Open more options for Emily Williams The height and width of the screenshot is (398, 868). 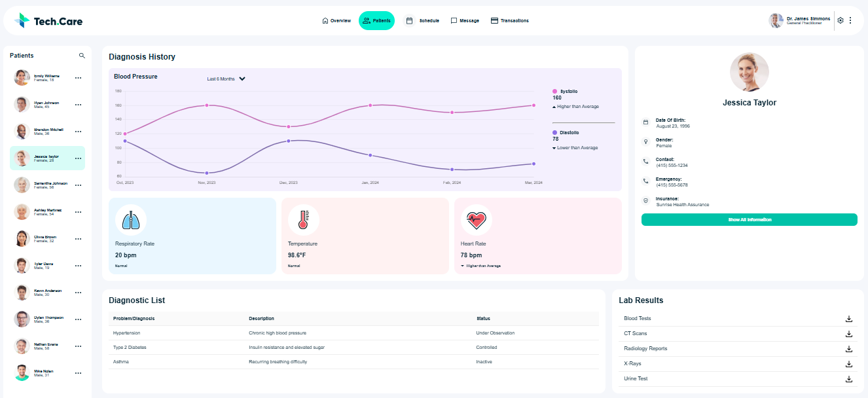[x=79, y=78]
